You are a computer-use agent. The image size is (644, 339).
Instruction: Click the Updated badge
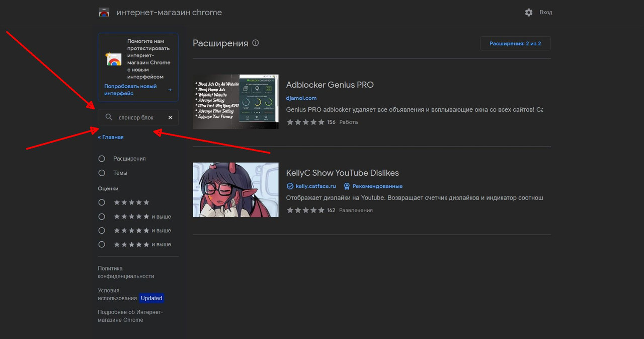click(151, 298)
